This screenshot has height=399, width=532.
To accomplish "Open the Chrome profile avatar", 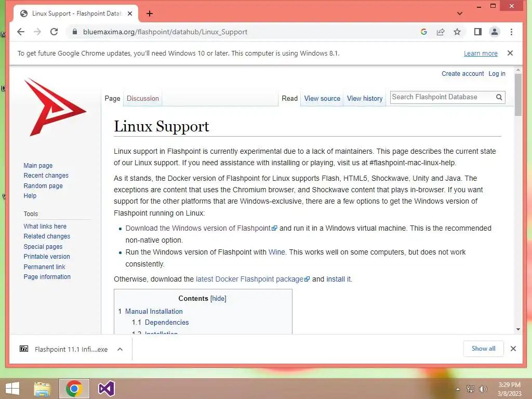I will click(x=495, y=32).
